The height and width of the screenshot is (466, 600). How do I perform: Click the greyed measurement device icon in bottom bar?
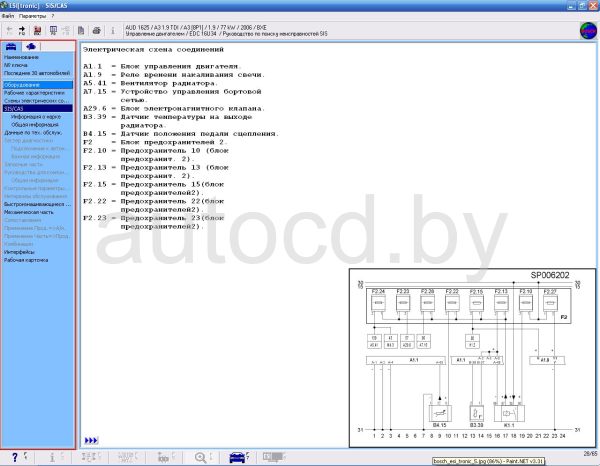163,458
